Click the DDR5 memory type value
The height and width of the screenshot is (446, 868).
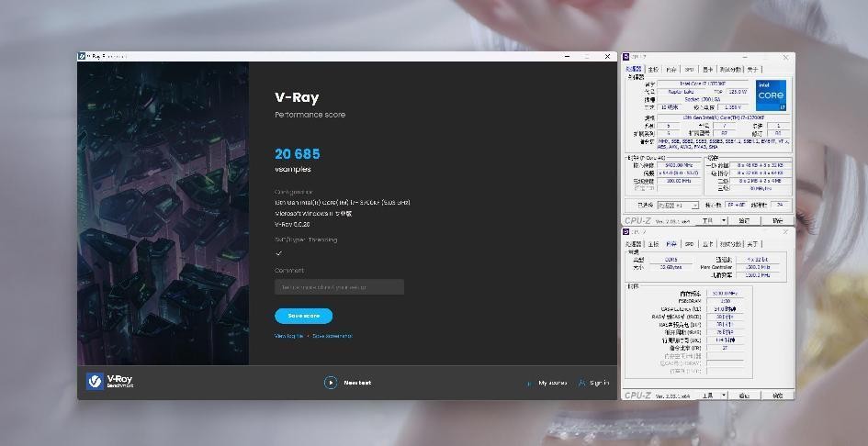(671, 260)
